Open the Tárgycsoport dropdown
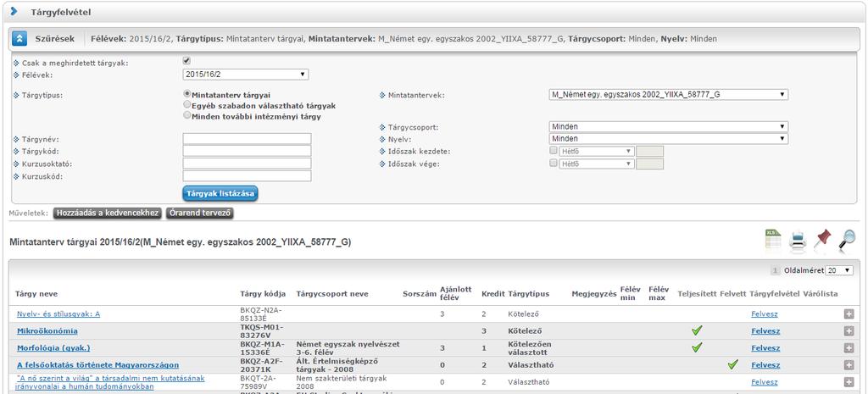This screenshot has width=868, height=394. pos(668,127)
